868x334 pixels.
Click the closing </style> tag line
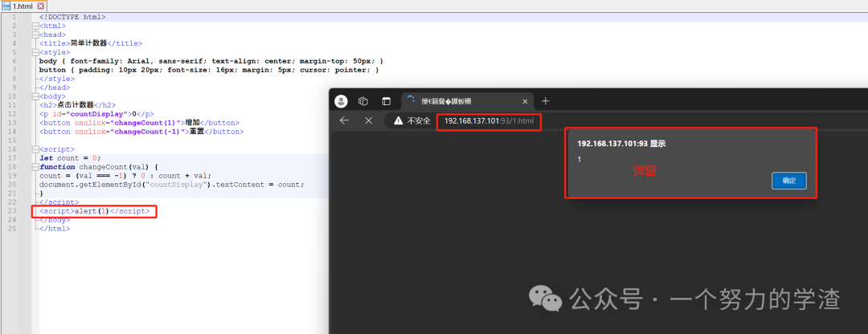56,79
